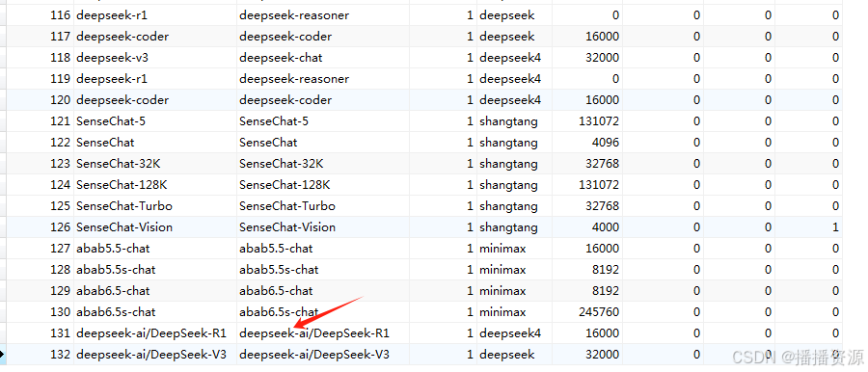Select the 'deepseek-r1' name in row 119
Image resolution: width=868 pixels, height=372 pixels.
point(112,79)
